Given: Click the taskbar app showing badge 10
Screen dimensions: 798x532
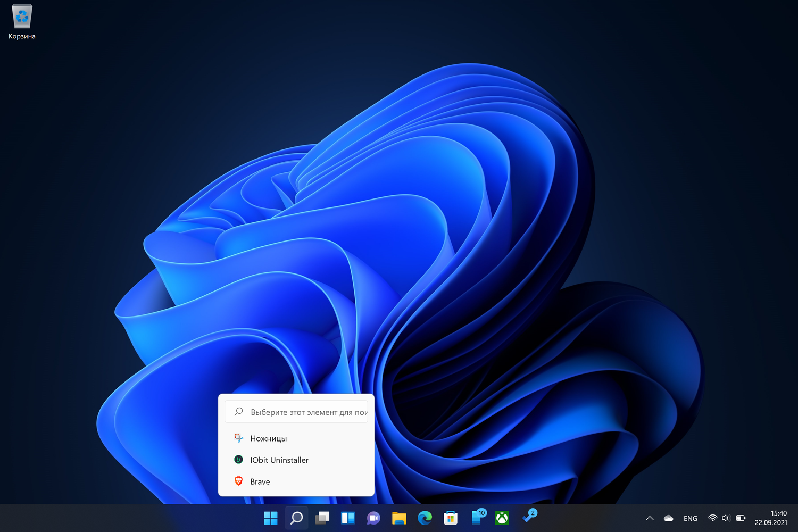Looking at the screenshot, I should (477, 518).
